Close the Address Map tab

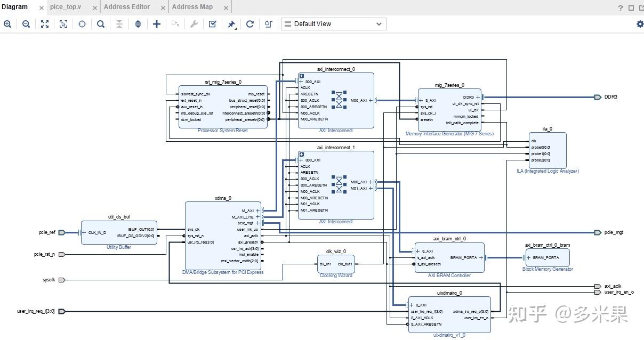[226, 8]
